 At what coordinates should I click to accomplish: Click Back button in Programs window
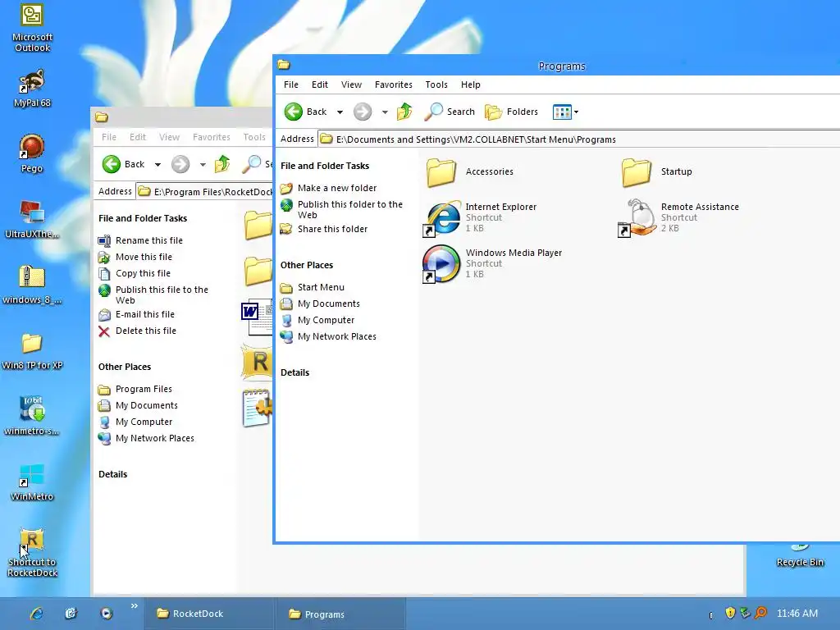305,112
